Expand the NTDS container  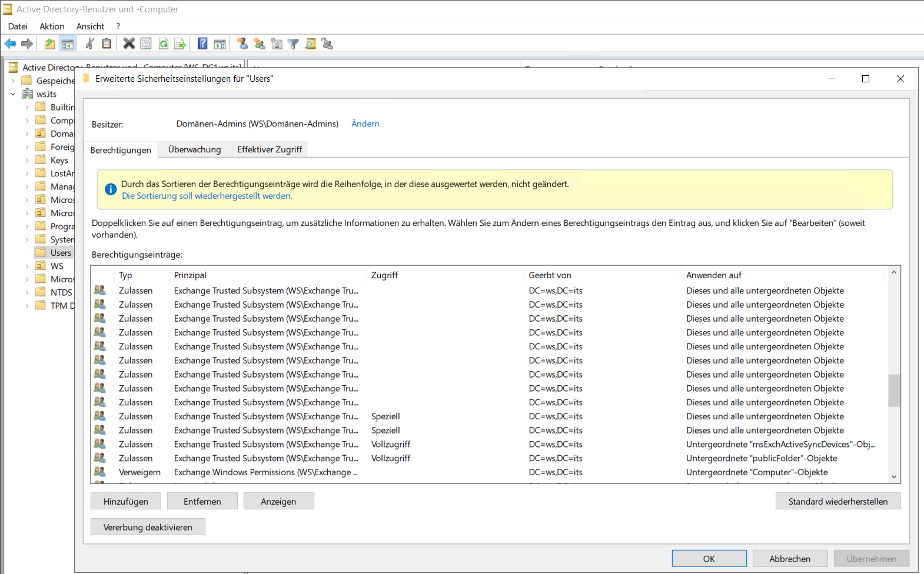click(x=27, y=292)
